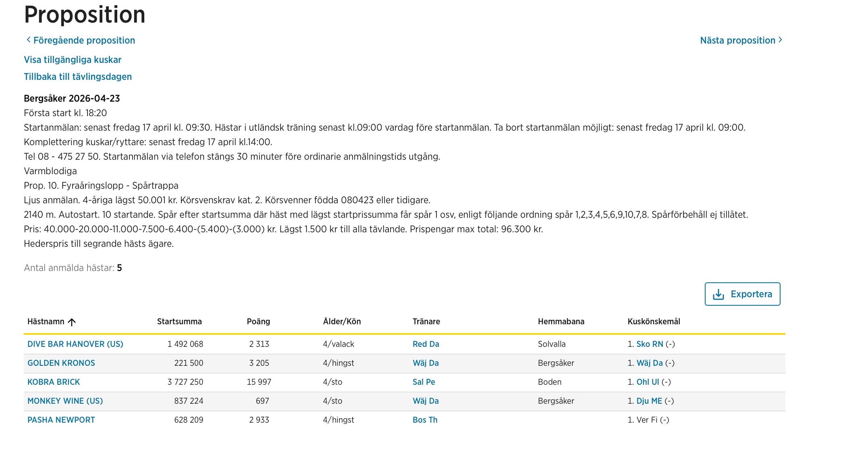Screen dimensions: 868x463
Task: Open trainer Red Da profile
Action: pos(426,344)
